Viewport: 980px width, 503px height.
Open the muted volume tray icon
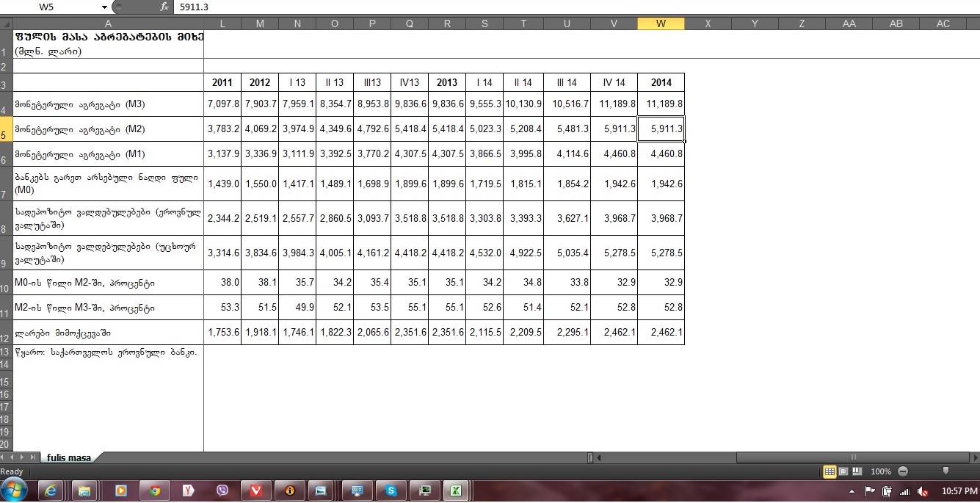(x=922, y=491)
